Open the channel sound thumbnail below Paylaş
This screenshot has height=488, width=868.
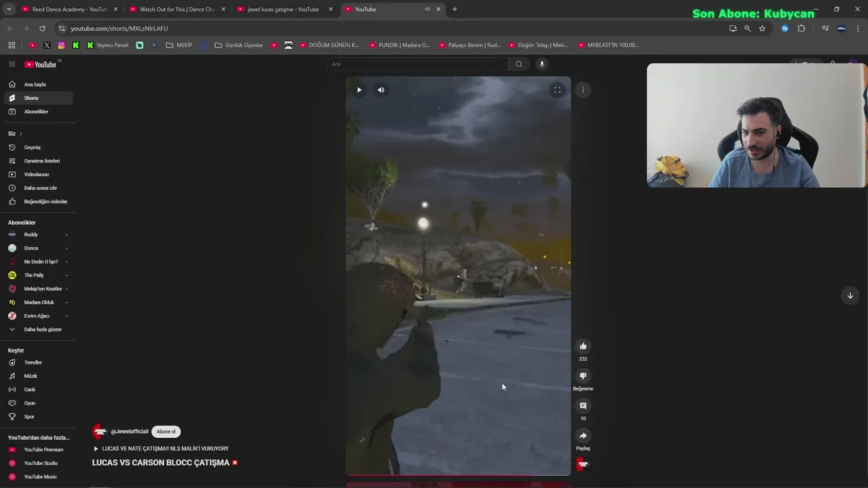[x=583, y=464]
